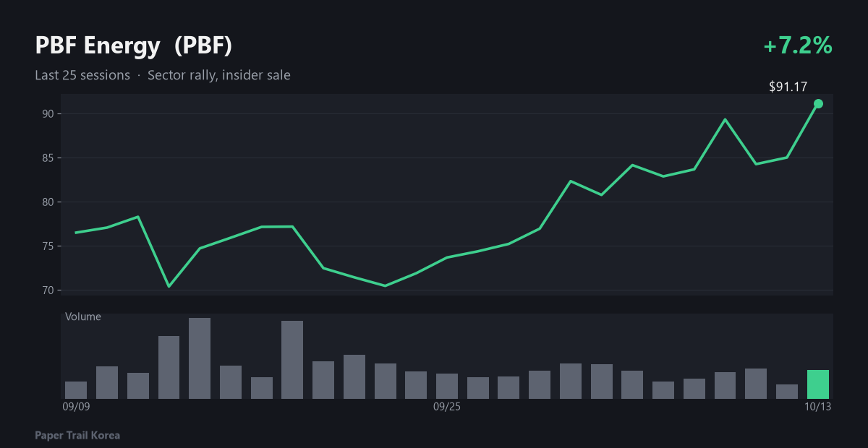Click the 09/09 date label
Screen dimensions: 868x448
(76, 407)
